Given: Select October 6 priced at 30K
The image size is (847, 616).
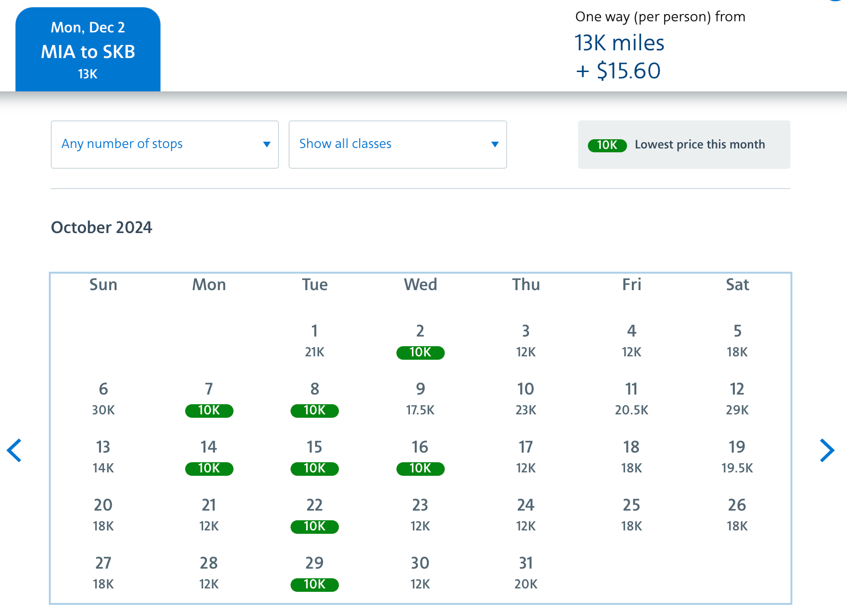Looking at the screenshot, I should [103, 400].
